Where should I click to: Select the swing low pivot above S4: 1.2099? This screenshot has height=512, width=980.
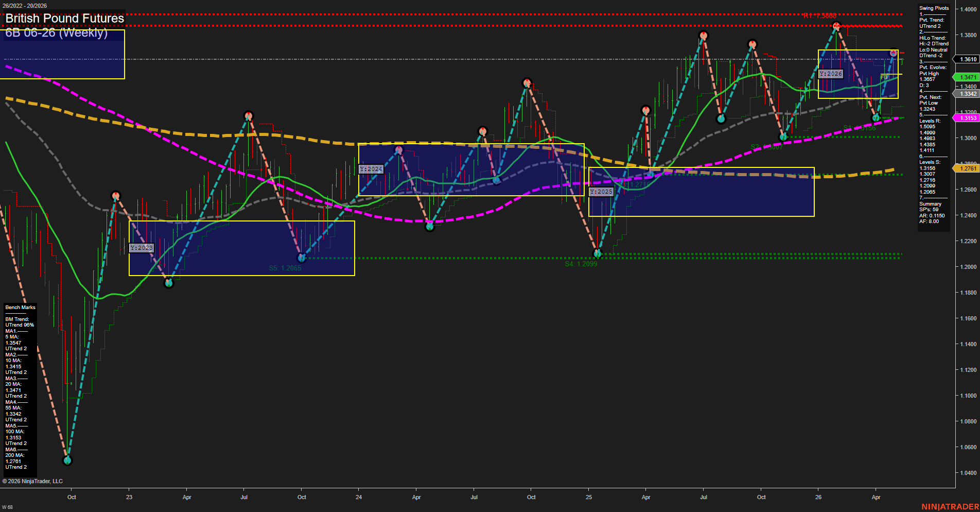(x=598, y=253)
